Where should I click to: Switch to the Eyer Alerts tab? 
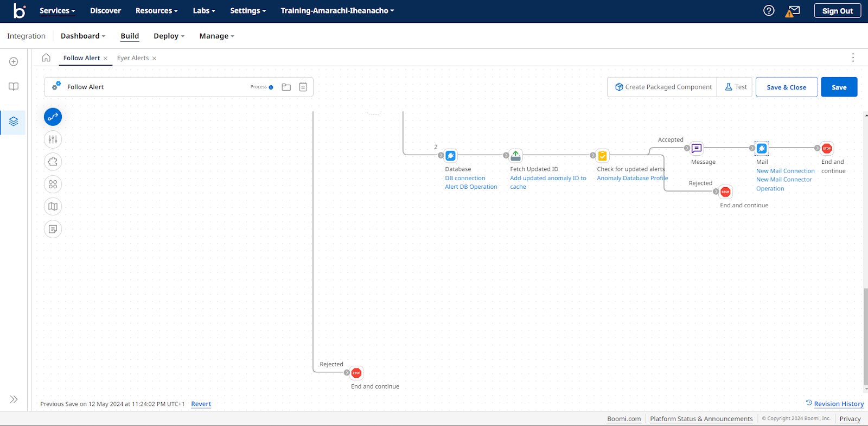pos(133,58)
